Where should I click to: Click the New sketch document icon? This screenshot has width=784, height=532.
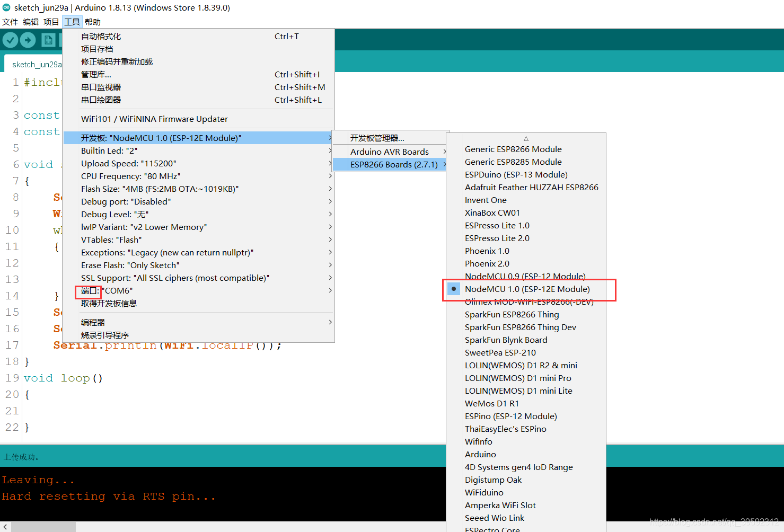[48, 40]
